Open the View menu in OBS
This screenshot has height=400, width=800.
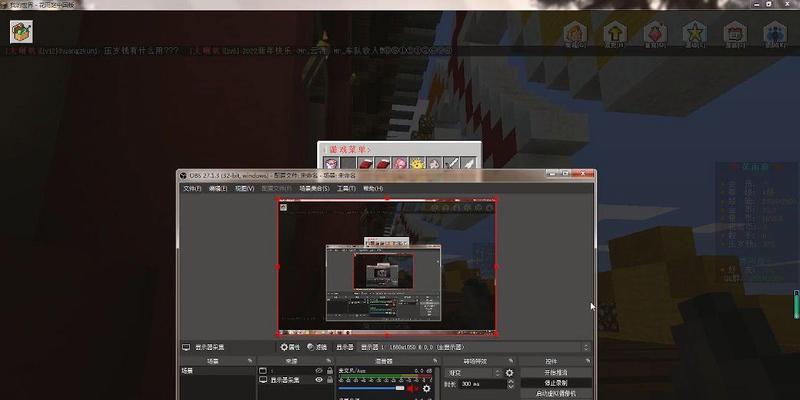(244, 189)
